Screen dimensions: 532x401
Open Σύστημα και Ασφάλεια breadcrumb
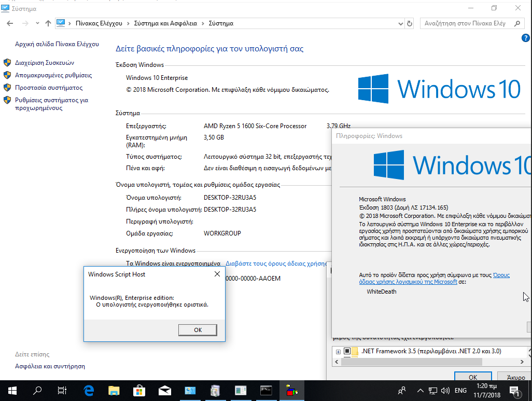click(165, 23)
